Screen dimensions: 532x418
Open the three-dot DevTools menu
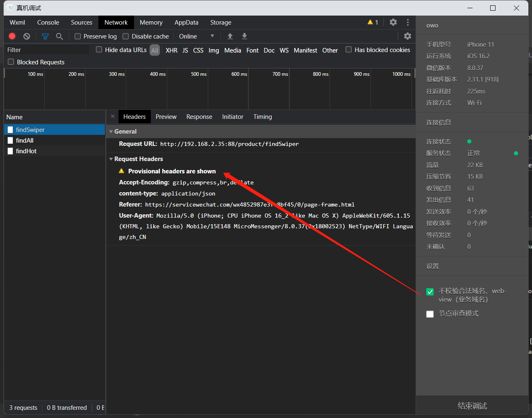click(407, 22)
